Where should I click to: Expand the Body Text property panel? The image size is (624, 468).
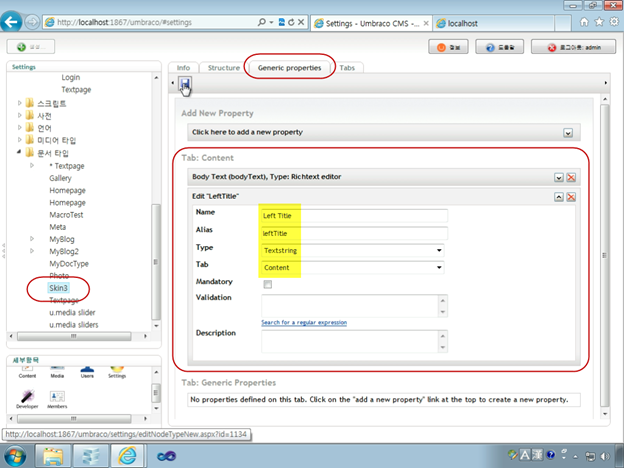[559, 177]
